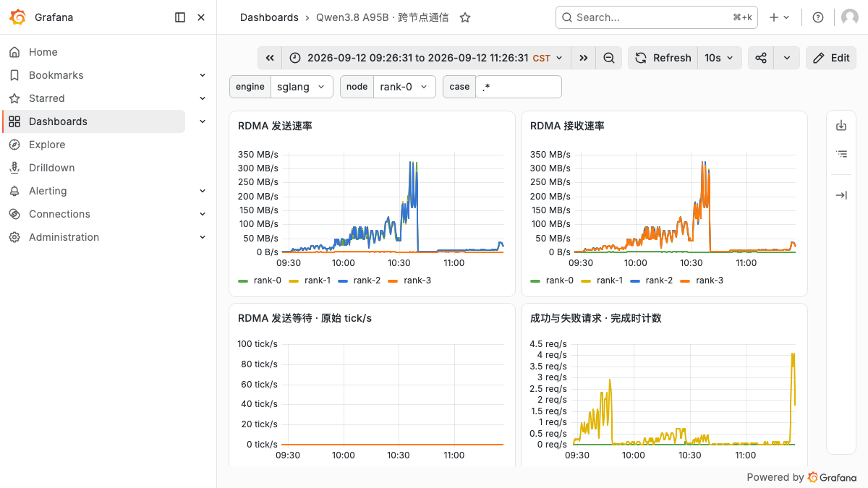The width and height of the screenshot is (868, 488).
Task: Click the case filter input field
Action: 519,87
